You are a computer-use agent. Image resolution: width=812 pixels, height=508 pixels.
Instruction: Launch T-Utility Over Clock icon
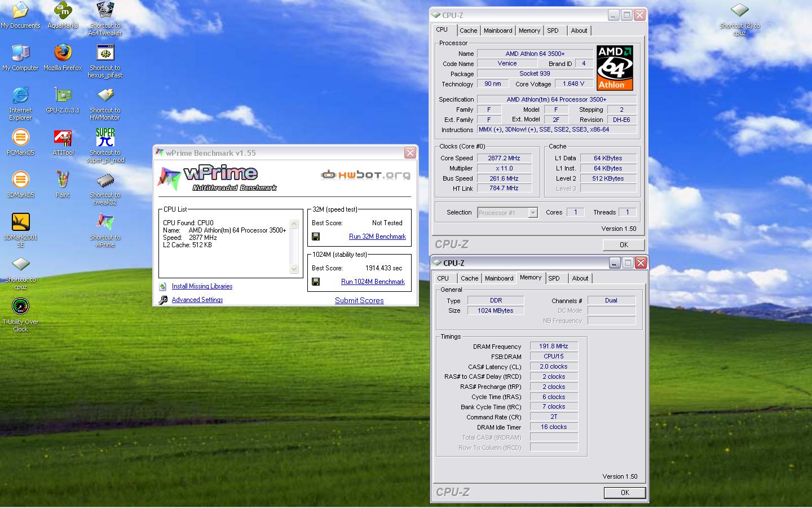pyautogui.click(x=20, y=315)
